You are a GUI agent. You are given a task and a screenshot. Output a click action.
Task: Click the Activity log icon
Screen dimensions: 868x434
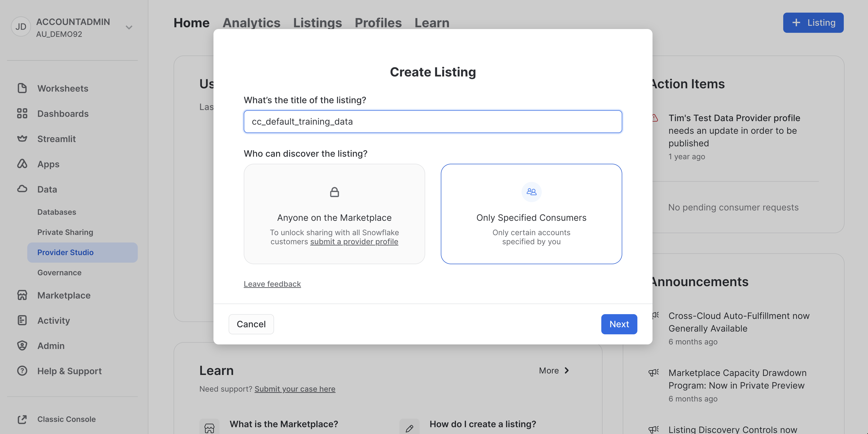click(22, 320)
